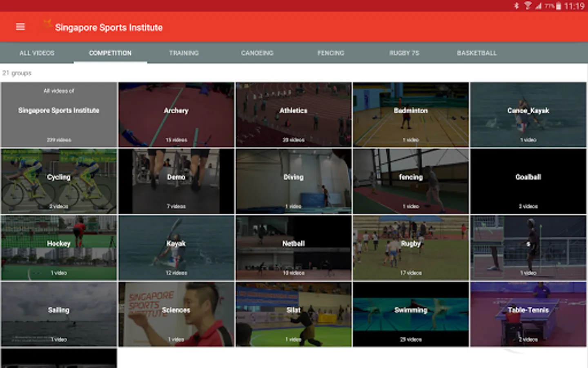Open the Diving video group

point(294,181)
